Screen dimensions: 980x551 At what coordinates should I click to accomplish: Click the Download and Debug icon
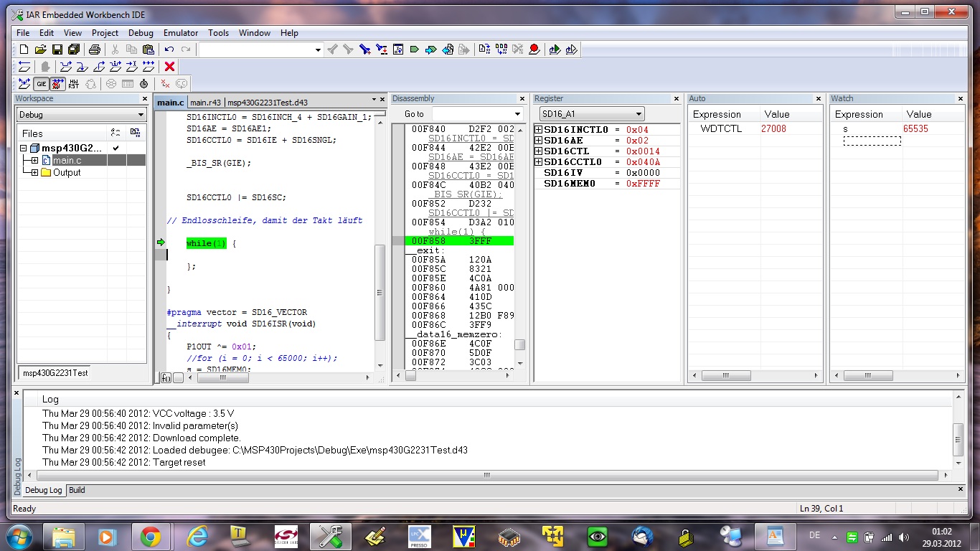(x=555, y=50)
